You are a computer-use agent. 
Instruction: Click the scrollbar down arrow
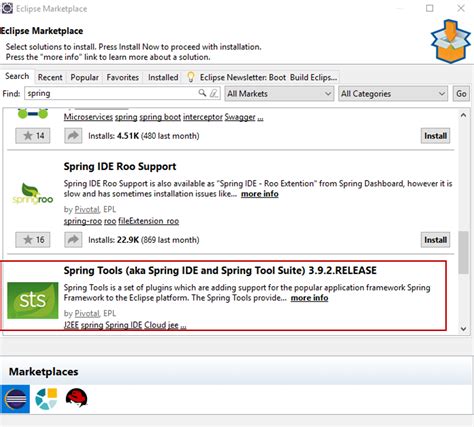click(463, 329)
